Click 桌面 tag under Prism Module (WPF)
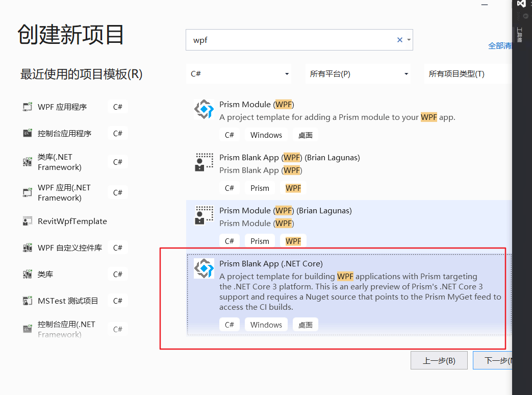This screenshot has width=532, height=395. 306,135
